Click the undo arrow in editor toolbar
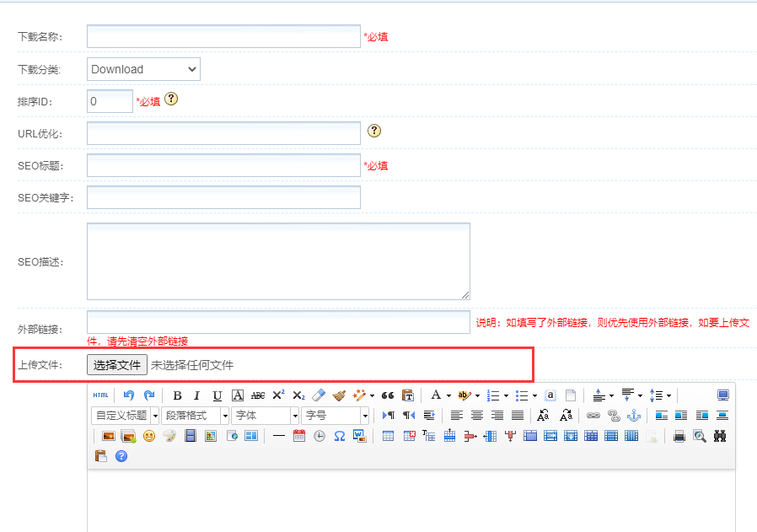Image resolution: width=757 pixels, height=532 pixels. point(129,395)
